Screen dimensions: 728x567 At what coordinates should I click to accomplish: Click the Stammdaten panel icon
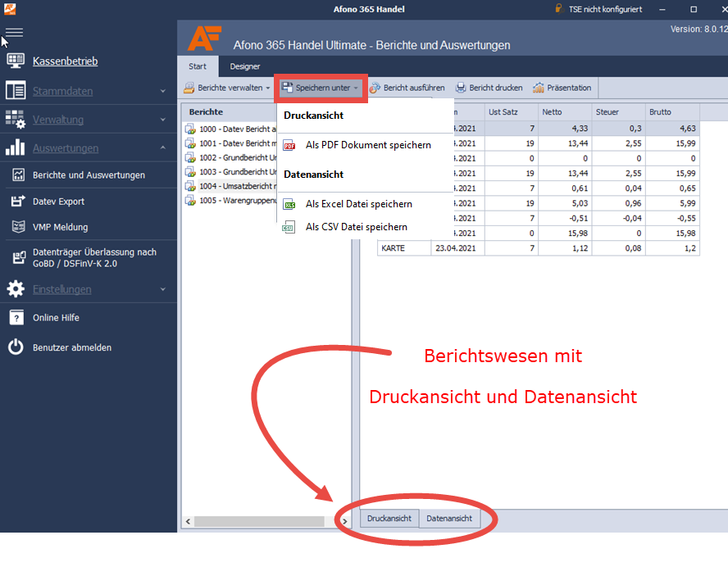tap(16, 90)
